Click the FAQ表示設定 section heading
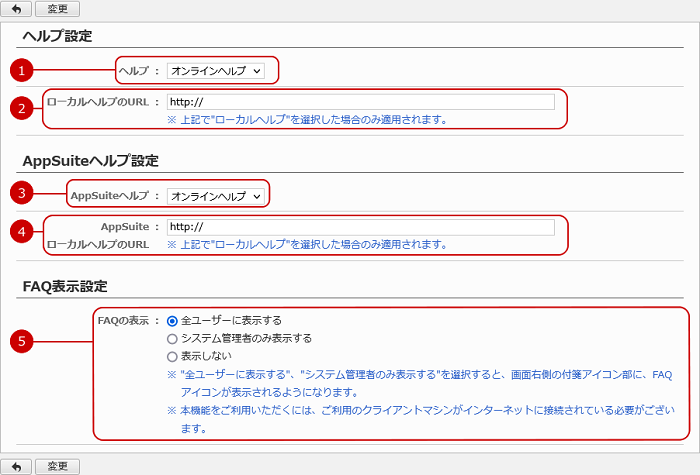Image resolution: width=700 pixels, height=475 pixels. [x=64, y=286]
